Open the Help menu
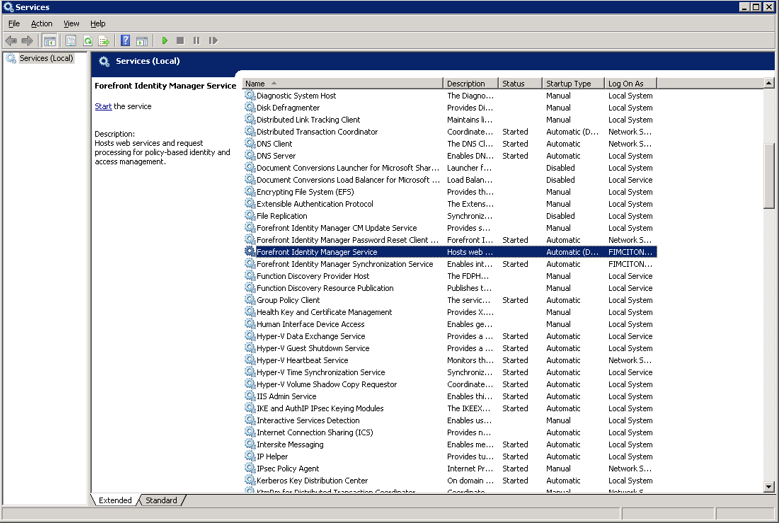The width and height of the screenshot is (781, 525). click(x=98, y=23)
